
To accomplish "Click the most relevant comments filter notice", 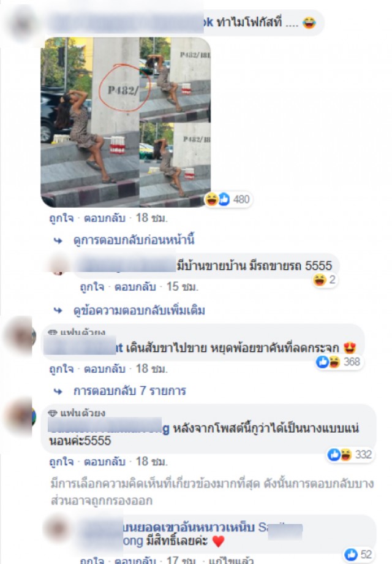I will (212, 492).
